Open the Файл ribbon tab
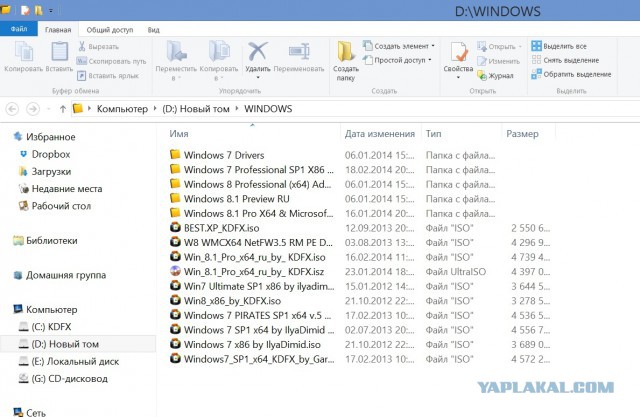Image resolution: width=640 pixels, height=417 pixels. point(19,29)
